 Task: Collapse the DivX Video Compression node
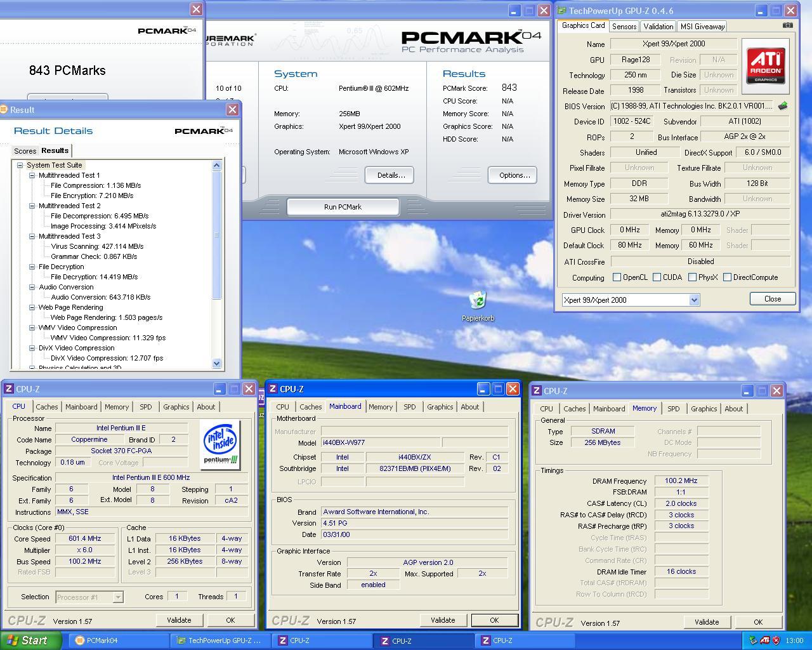pyautogui.click(x=32, y=348)
